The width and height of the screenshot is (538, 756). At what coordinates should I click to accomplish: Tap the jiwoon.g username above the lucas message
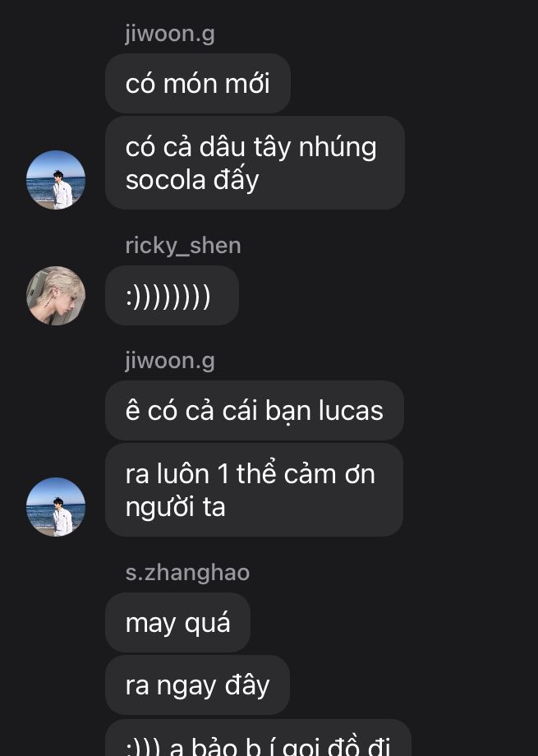point(170,361)
